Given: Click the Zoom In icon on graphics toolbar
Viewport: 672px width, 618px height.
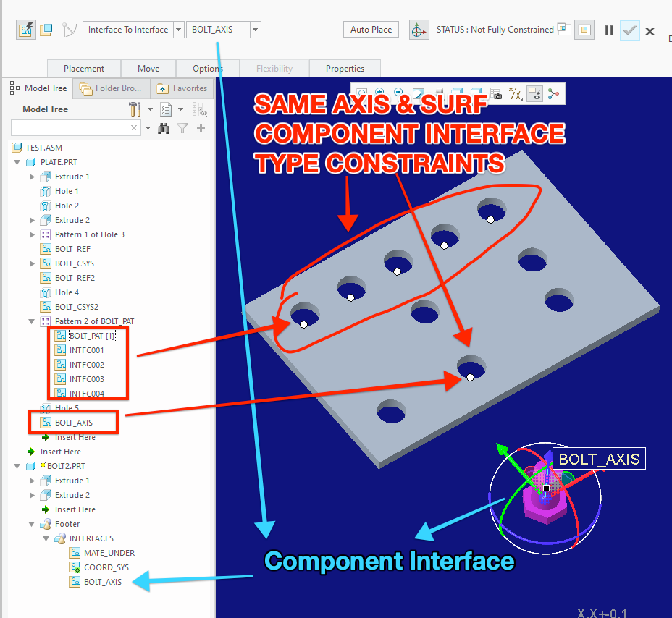Looking at the screenshot, I should [x=379, y=93].
